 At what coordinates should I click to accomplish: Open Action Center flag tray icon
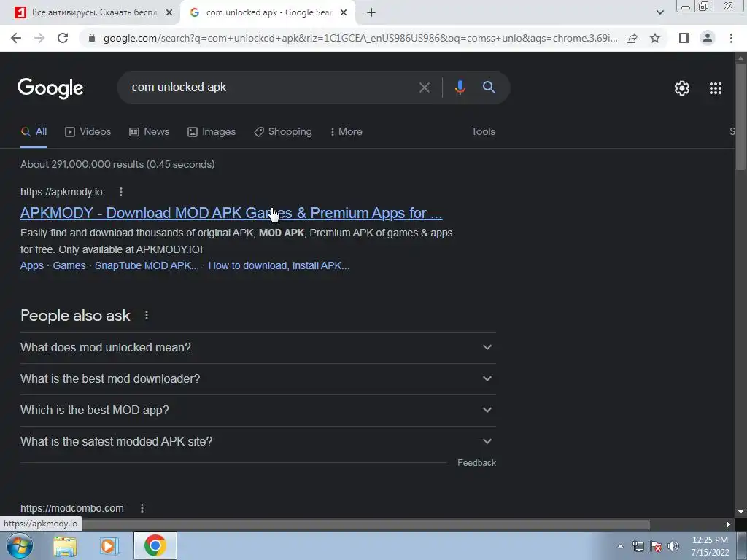click(x=656, y=546)
